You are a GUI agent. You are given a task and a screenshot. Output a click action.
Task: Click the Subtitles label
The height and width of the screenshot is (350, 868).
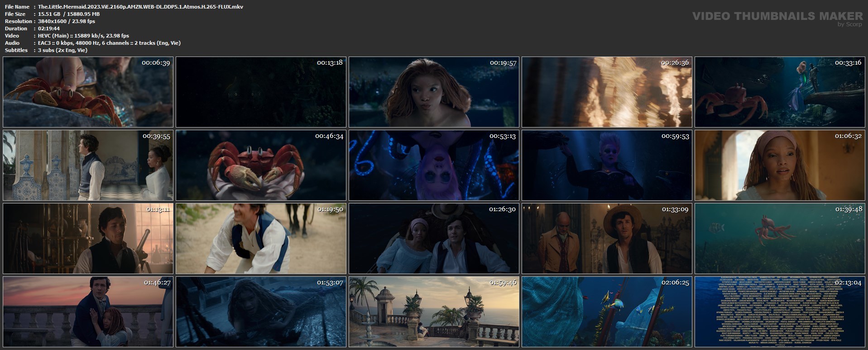pyautogui.click(x=16, y=50)
